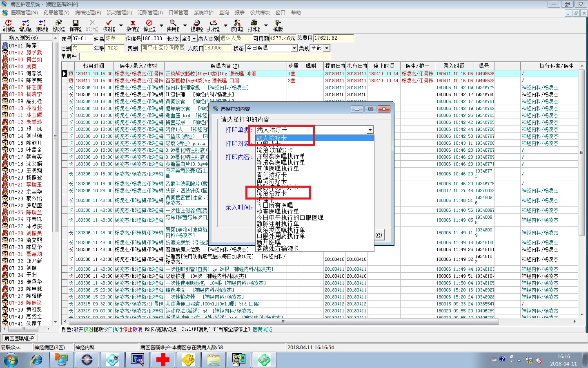The image size is (588, 368).
Task: Open the 状态 今日医嘱 dropdown
Action: point(294,48)
